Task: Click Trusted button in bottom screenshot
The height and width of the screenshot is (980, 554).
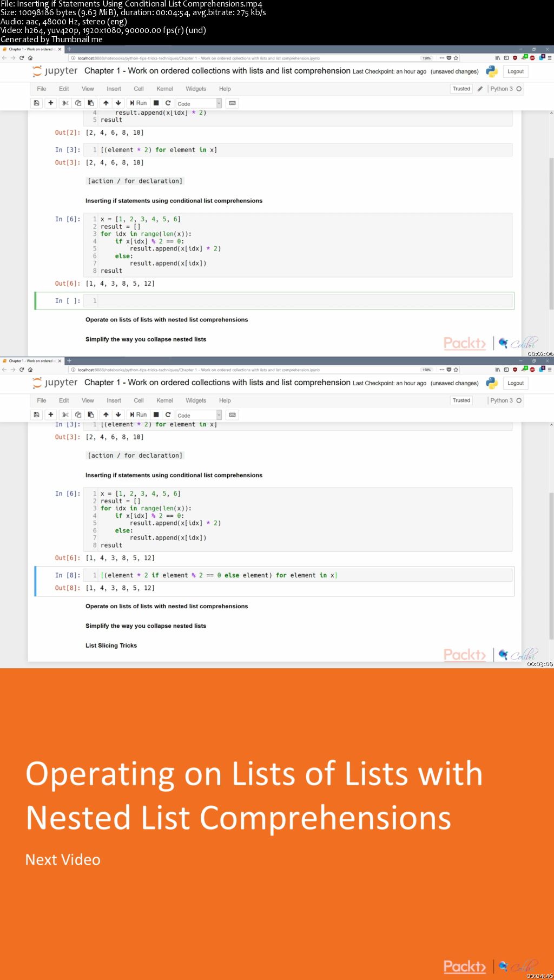Action: click(461, 400)
